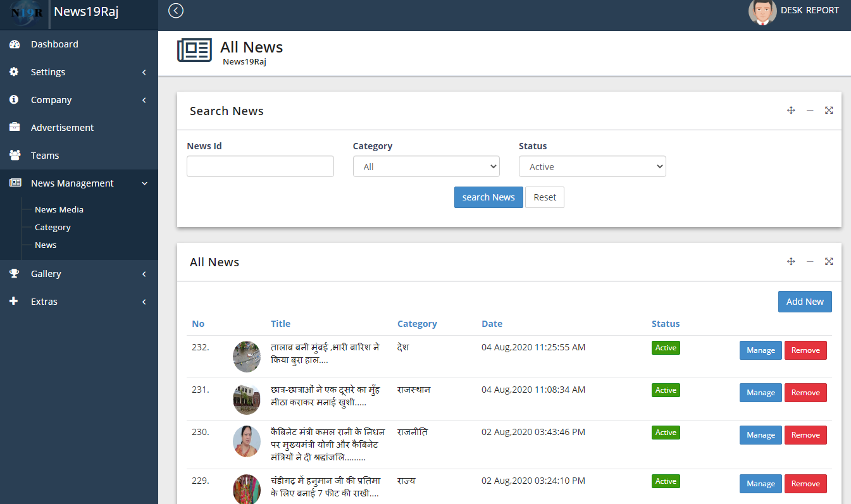Click the Add New button

pyautogui.click(x=804, y=302)
